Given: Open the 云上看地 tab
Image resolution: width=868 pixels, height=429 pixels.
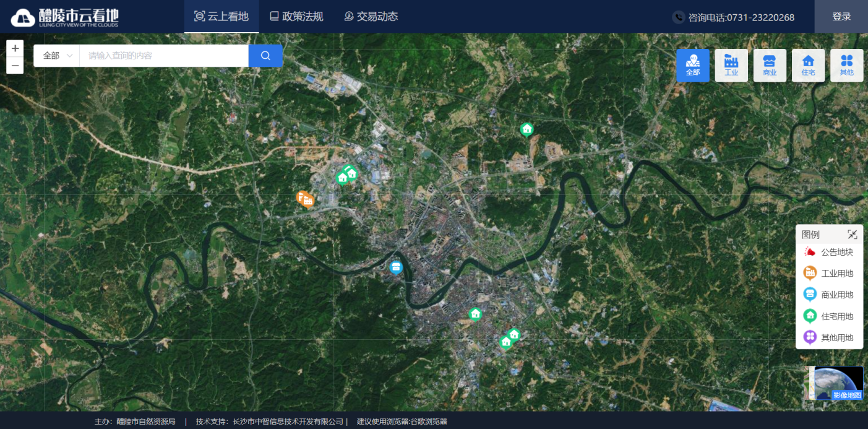Looking at the screenshot, I should 221,17.
